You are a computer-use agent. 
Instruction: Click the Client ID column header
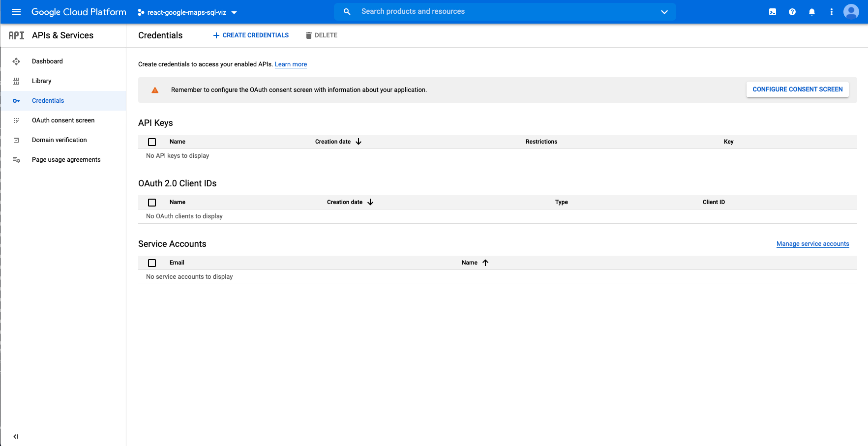coord(714,202)
